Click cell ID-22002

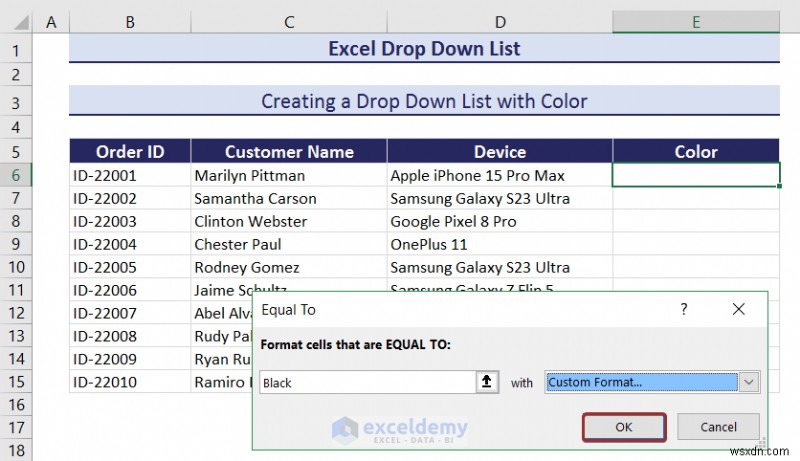pyautogui.click(x=130, y=198)
